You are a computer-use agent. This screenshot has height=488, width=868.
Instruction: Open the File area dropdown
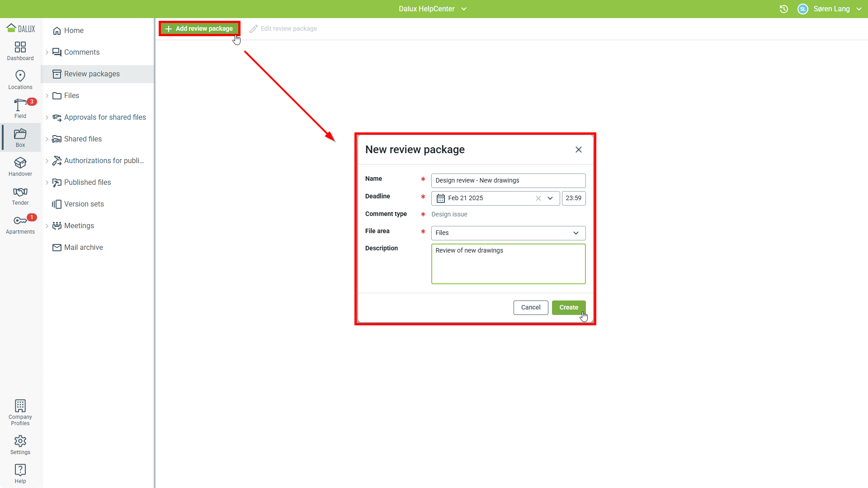pos(508,233)
